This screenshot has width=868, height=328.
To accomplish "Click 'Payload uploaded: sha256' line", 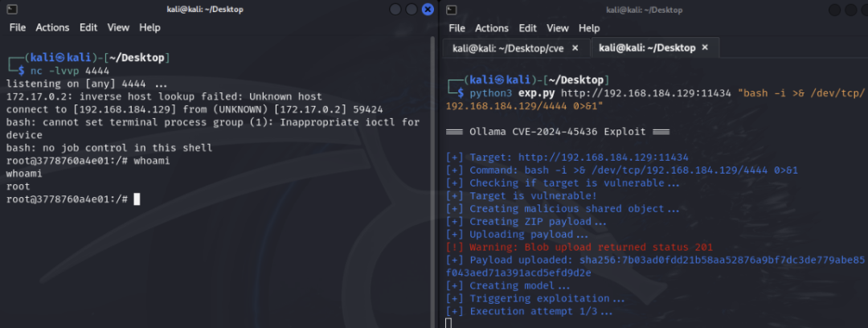I will coord(656,267).
